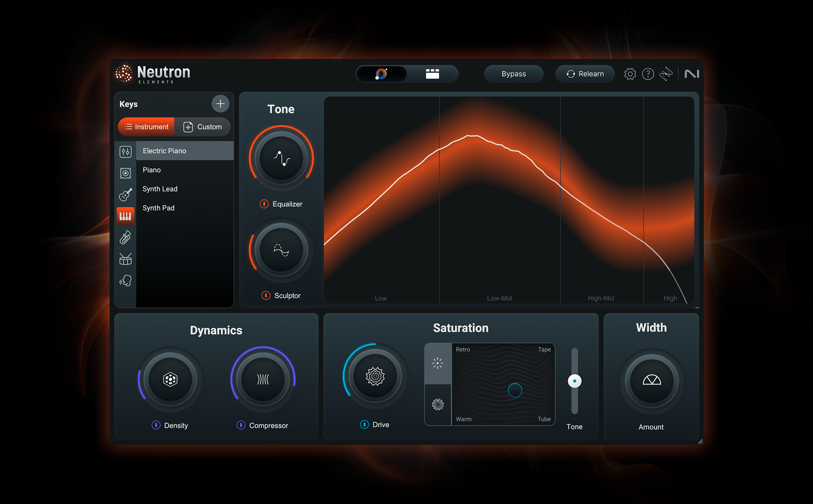
Task: Choose the vocal head category icon
Action: [x=125, y=281]
